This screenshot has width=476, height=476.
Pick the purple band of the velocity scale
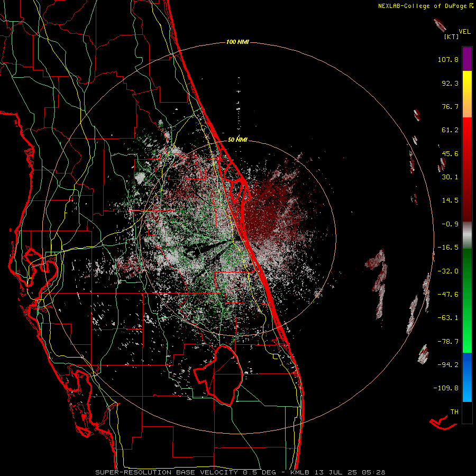pos(467,59)
